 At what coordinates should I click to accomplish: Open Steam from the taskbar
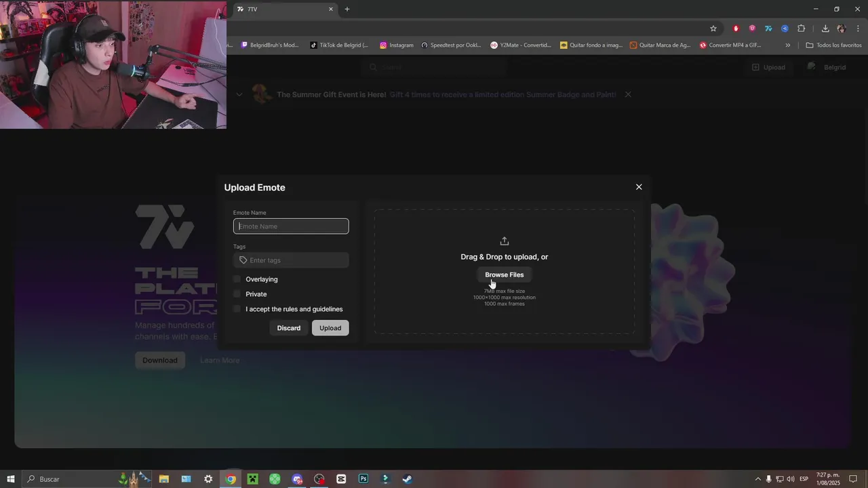point(408,479)
